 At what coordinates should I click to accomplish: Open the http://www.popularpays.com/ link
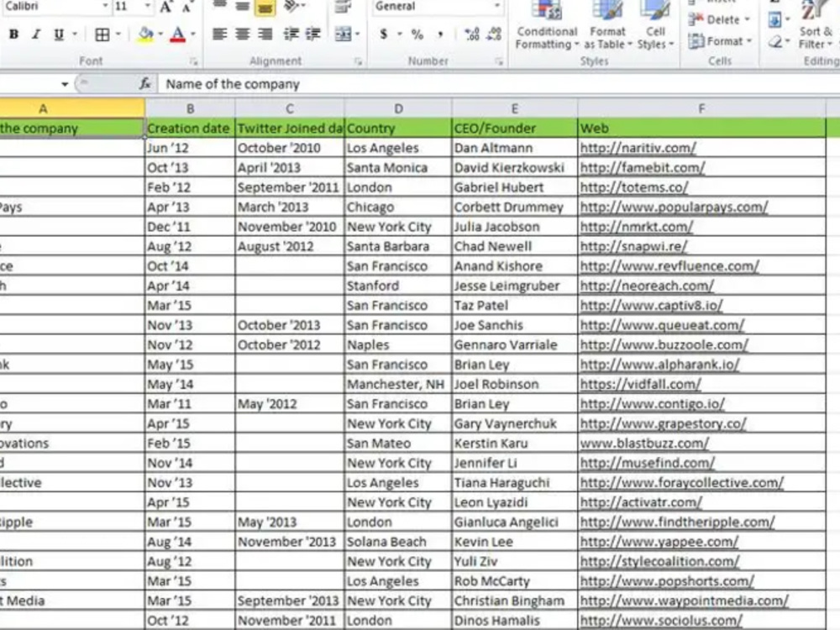[674, 207]
